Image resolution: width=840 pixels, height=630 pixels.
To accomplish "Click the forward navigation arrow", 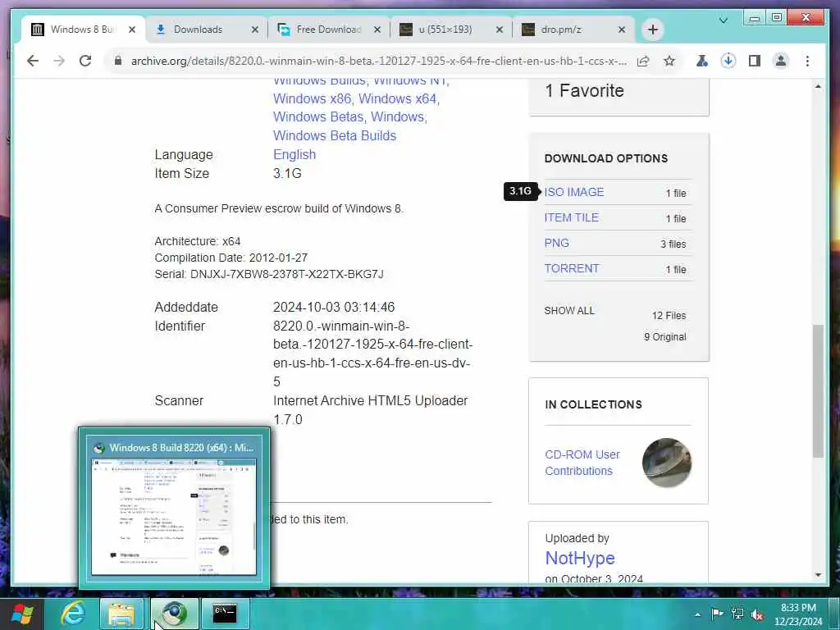I will point(59,61).
